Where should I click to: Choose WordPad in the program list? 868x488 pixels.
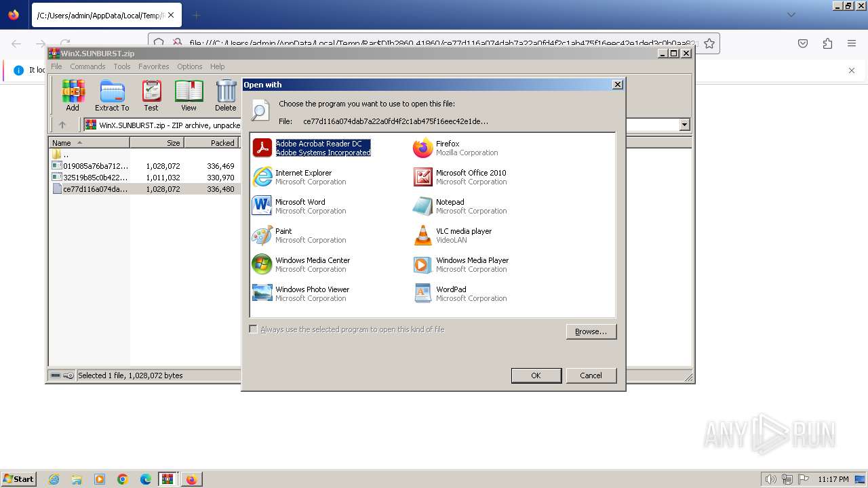(x=460, y=293)
